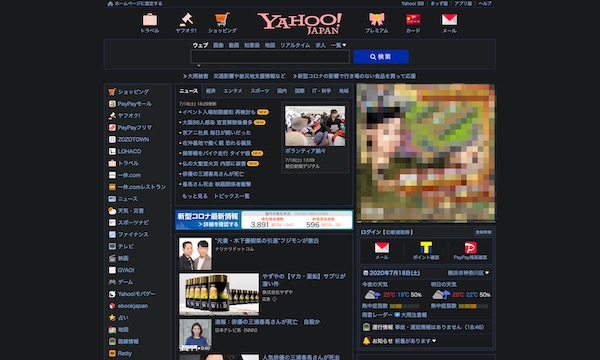600x360 pixels.
Task: Open the ヘルプ link at the top right
Action: pyautogui.click(x=485, y=3)
